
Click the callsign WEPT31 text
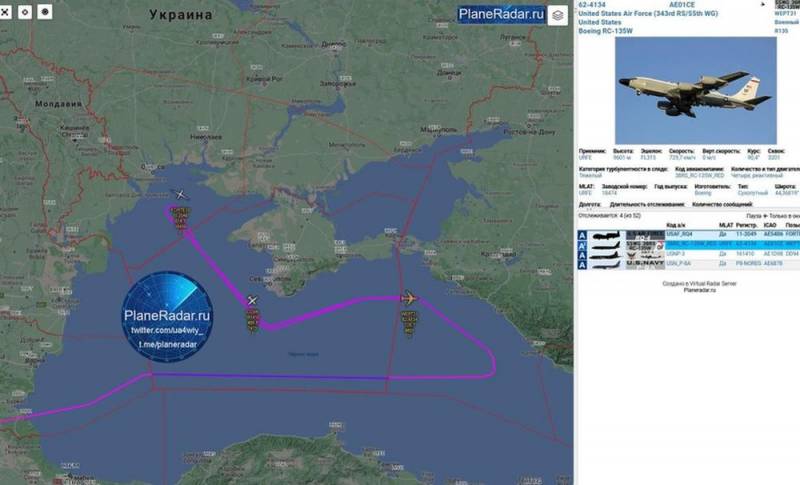[785, 14]
